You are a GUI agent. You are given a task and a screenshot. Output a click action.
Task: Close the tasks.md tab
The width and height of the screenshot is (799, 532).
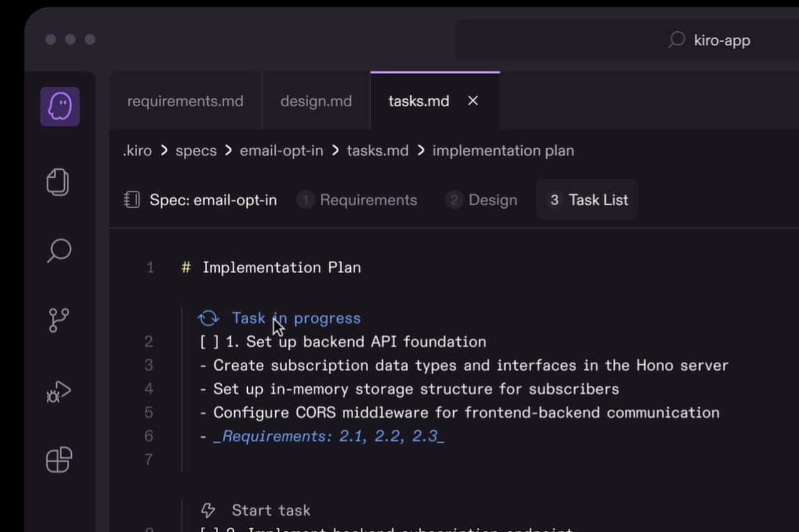point(473,100)
